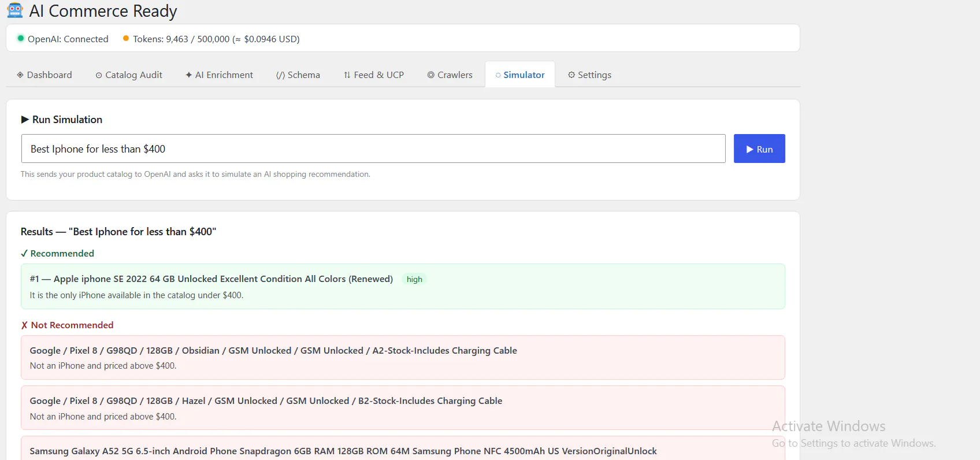Click the red X next to Not Recommended
The image size is (980, 460).
[x=24, y=325]
